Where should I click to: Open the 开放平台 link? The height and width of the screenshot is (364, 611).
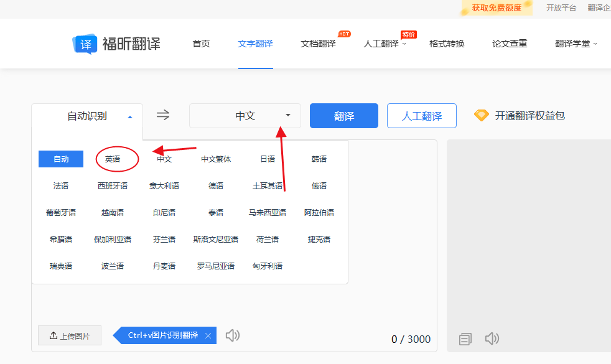[561, 7]
